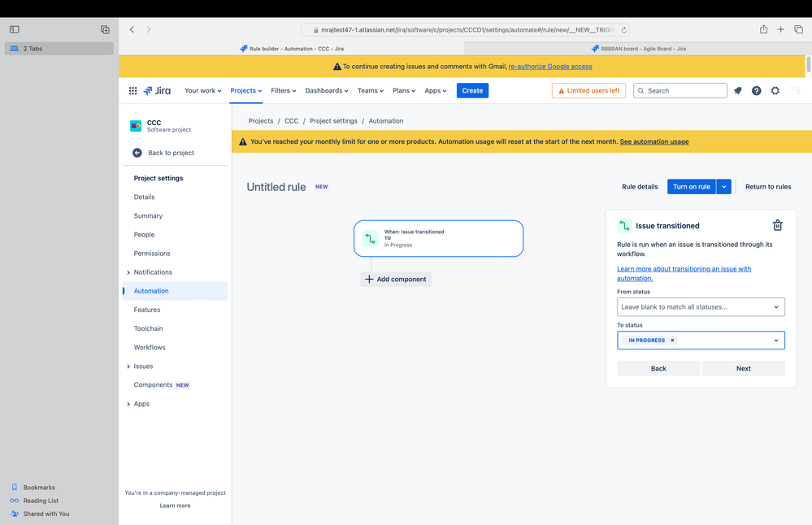Open a new tab with the plus icon
Viewport: 812px width, 525px height.
coord(780,29)
